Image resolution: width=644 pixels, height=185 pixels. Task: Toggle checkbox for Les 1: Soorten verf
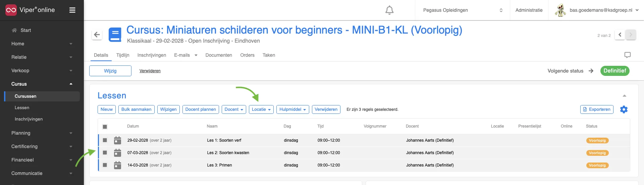105,140
